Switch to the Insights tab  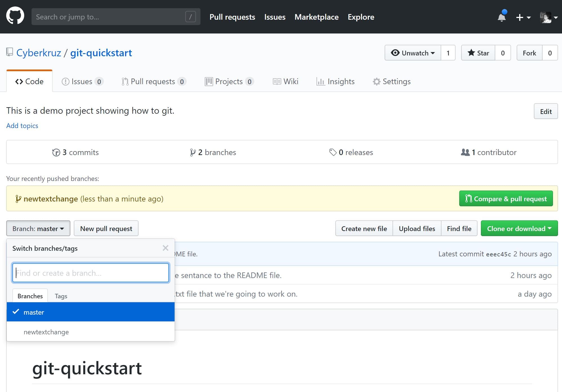pyautogui.click(x=335, y=81)
